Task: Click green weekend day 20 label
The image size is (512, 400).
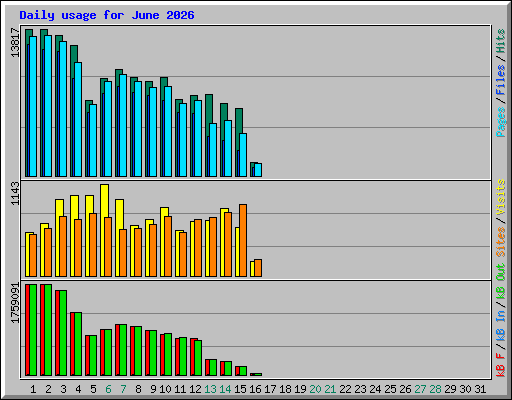Action: pyautogui.click(x=315, y=389)
